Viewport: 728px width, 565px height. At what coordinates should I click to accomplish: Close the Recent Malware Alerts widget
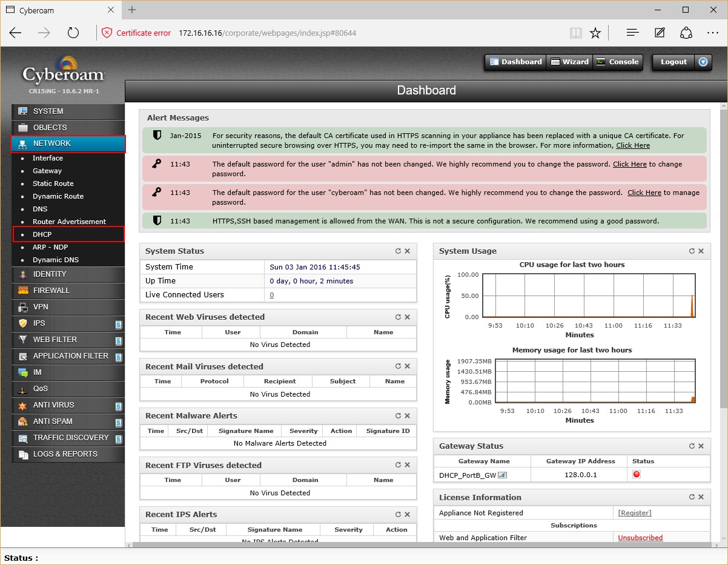pyautogui.click(x=408, y=416)
